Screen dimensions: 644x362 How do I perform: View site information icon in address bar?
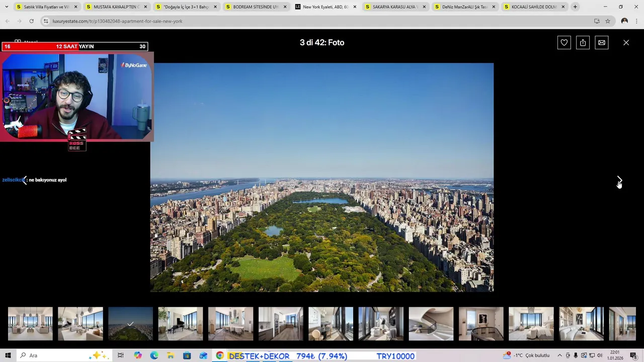[x=46, y=21]
